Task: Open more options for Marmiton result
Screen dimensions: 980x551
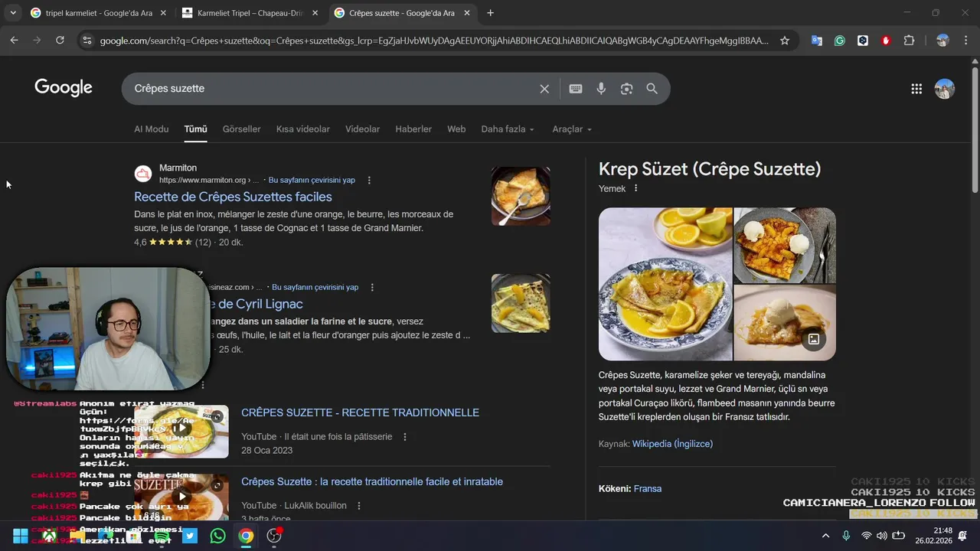Action: 369,181
